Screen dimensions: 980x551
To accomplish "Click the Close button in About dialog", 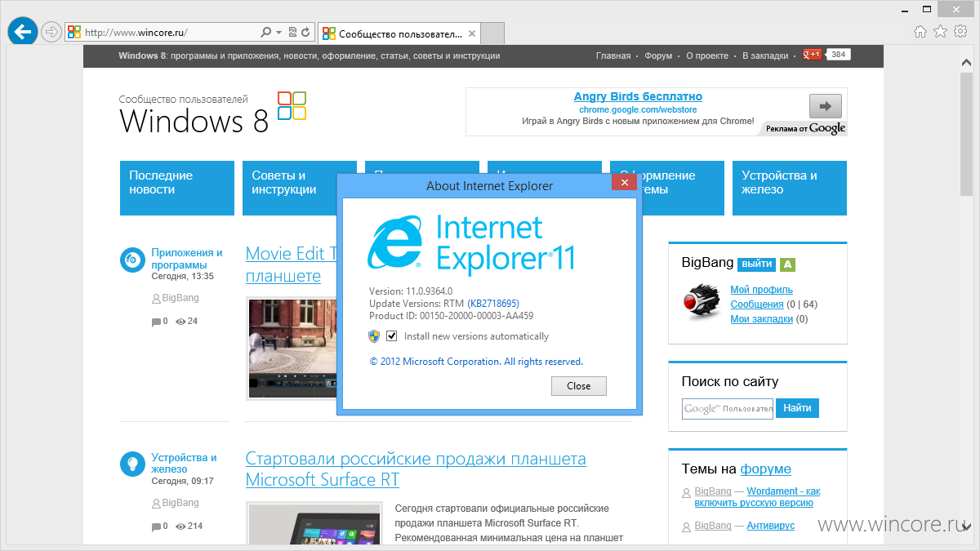I will click(x=579, y=386).
